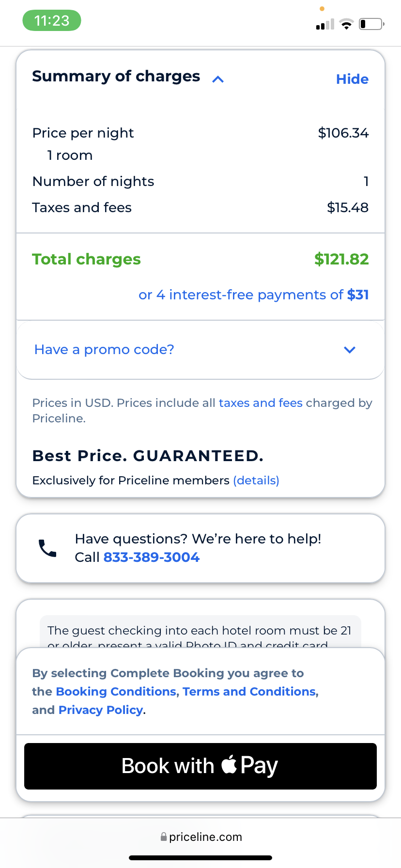Viewport: 401px width, 868px height.
Task: Tap the priceline.com address bar
Action: pos(205,837)
